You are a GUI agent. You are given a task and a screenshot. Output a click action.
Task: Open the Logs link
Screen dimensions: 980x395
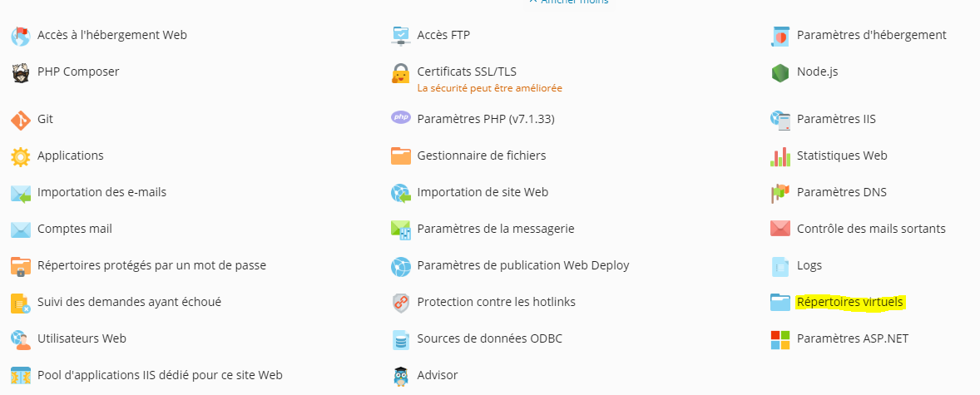click(809, 265)
